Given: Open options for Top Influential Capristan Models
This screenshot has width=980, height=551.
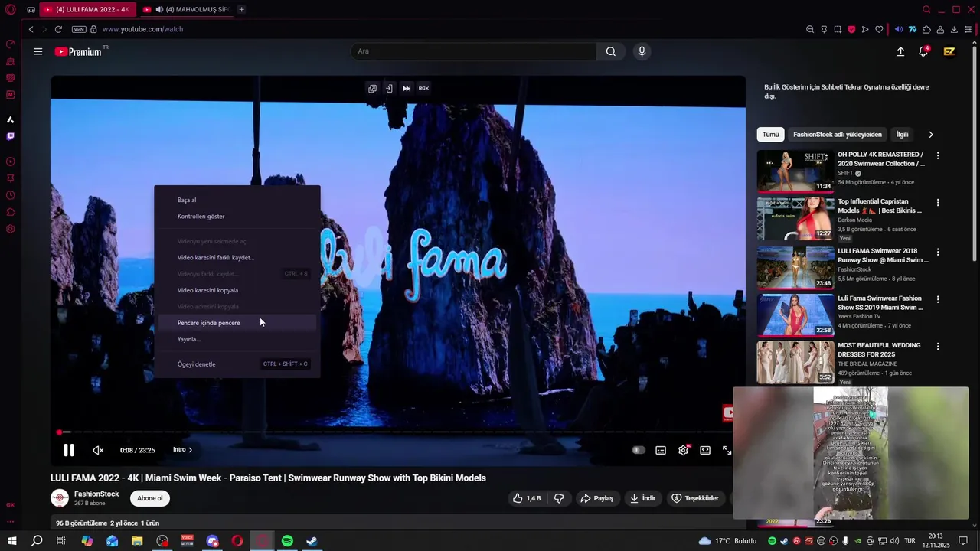Looking at the screenshot, I should coord(938,203).
